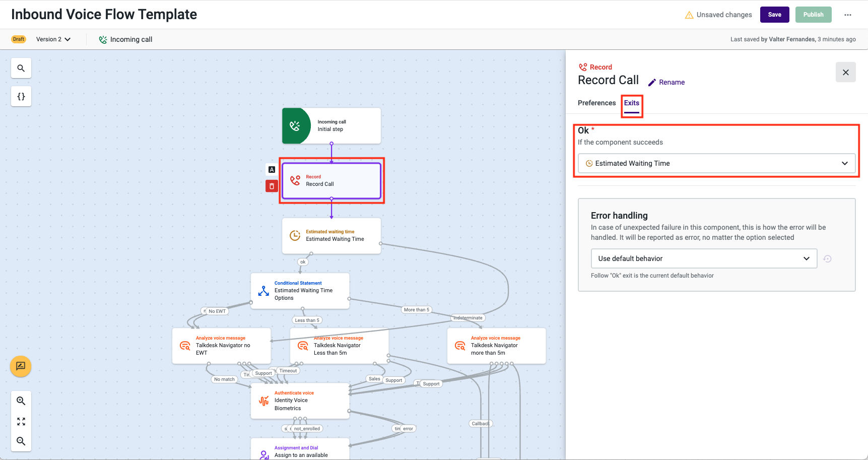This screenshot has height=460, width=868.
Task: Click the 'Callback' exit label
Action: 481,424
